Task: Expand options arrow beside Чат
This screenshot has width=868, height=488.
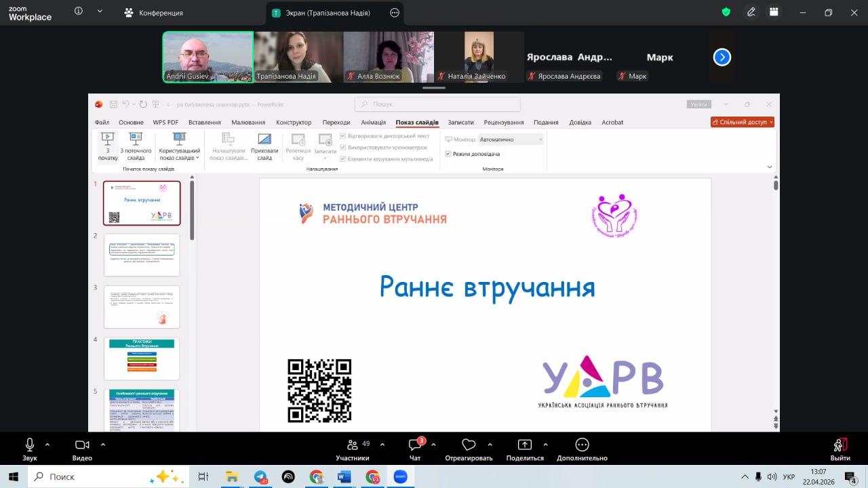Action: tap(433, 445)
